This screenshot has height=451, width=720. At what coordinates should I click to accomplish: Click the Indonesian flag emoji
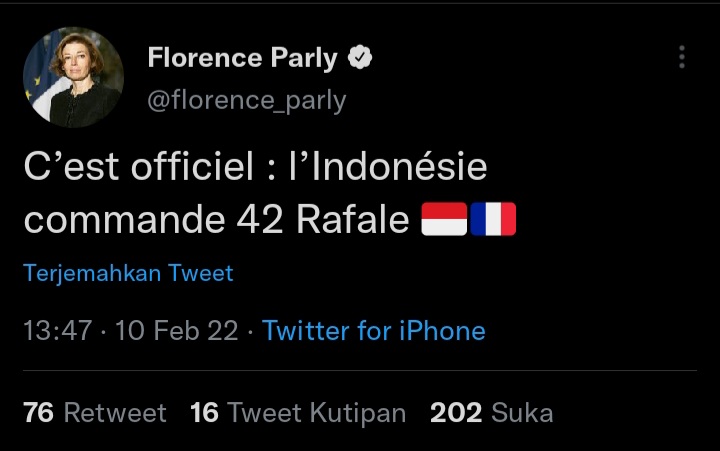443,220
